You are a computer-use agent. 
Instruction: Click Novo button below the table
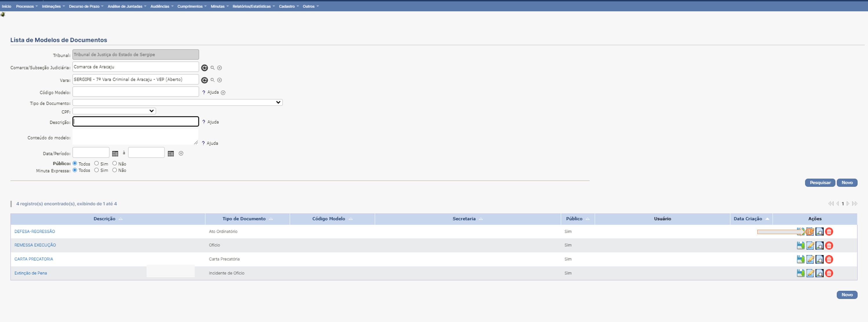click(847, 295)
